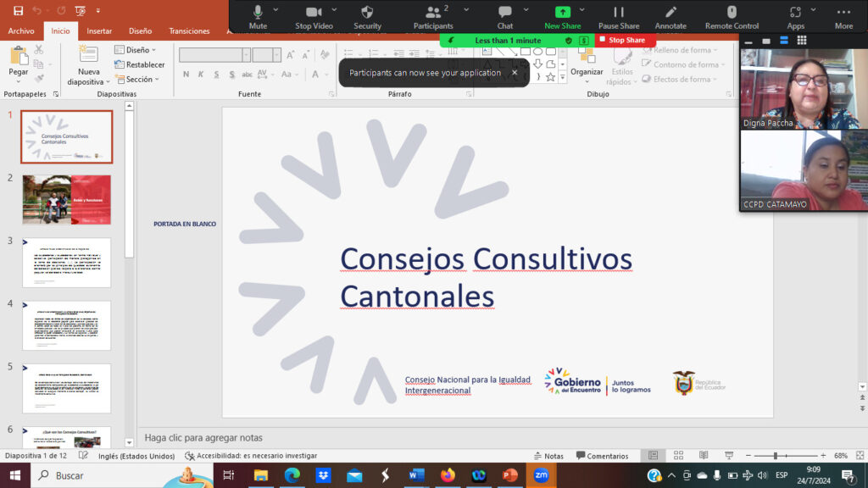Toggle strikethrough (abc) formatting
This screenshot has height=488, width=868.
(x=247, y=75)
